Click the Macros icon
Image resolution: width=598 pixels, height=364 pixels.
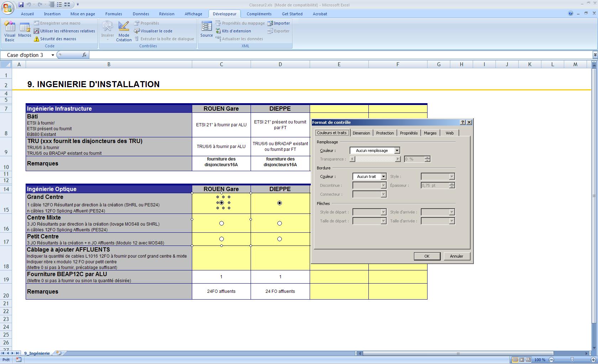(x=25, y=30)
